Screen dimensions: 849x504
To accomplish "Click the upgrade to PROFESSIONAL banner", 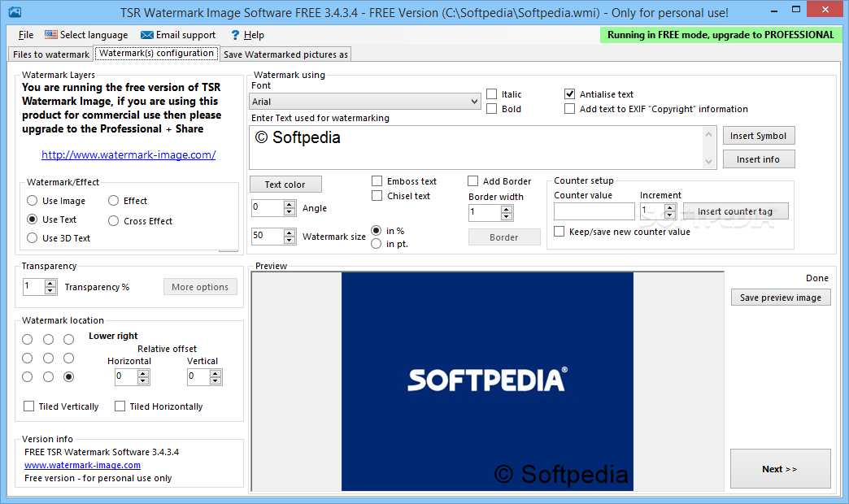I will click(721, 35).
